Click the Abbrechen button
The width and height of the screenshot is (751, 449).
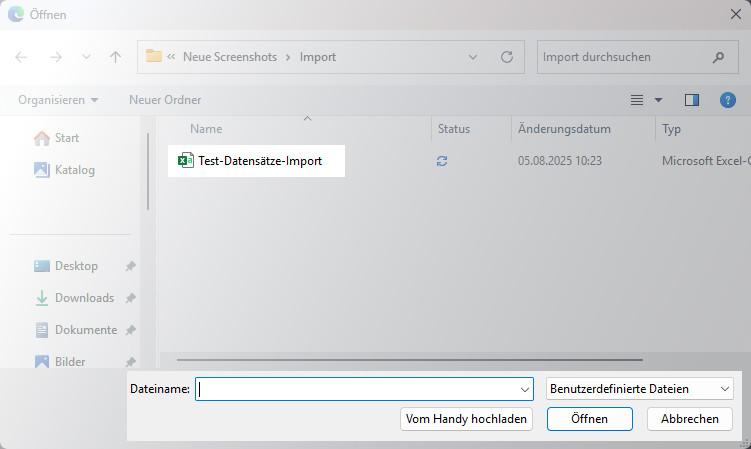689,419
